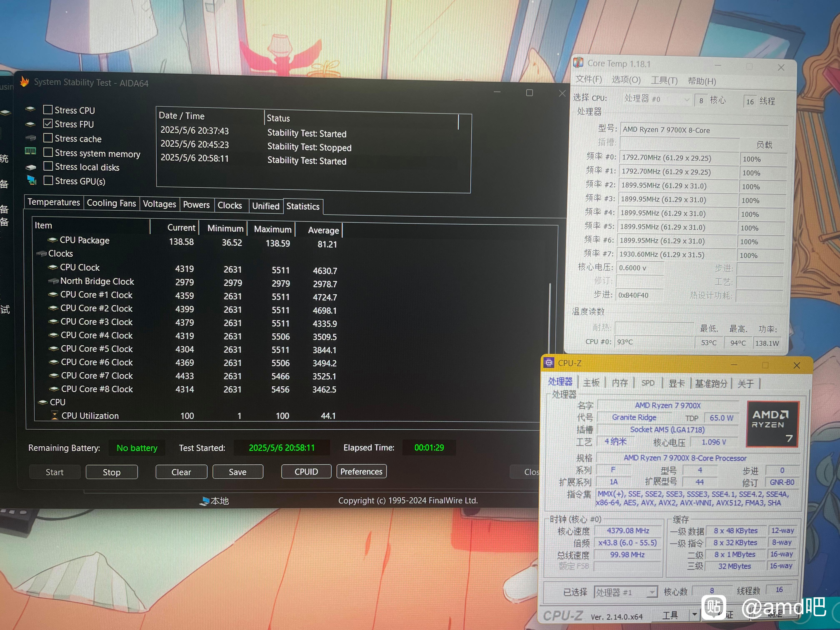Click the chip icon beside Stress CPU
840x630 pixels.
click(x=30, y=109)
